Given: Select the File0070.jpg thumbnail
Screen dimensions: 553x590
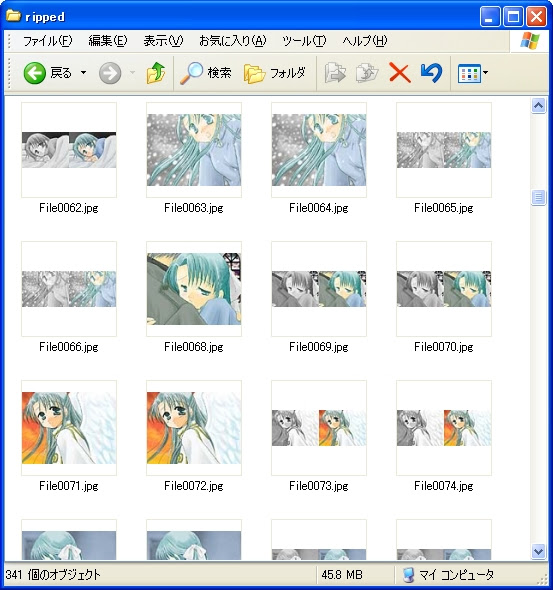Looking at the screenshot, I should pos(444,289).
